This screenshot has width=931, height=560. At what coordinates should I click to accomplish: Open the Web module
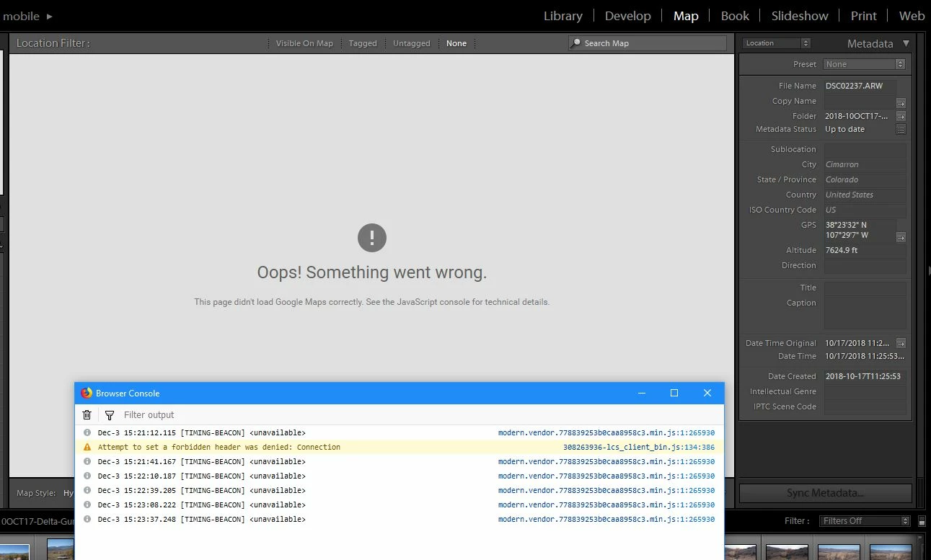point(912,16)
